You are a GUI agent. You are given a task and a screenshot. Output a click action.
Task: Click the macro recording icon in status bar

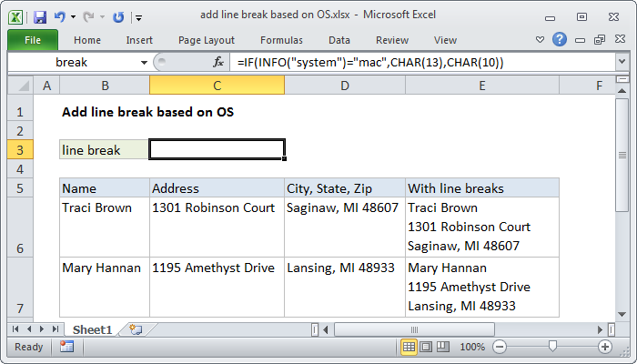(66, 347)
